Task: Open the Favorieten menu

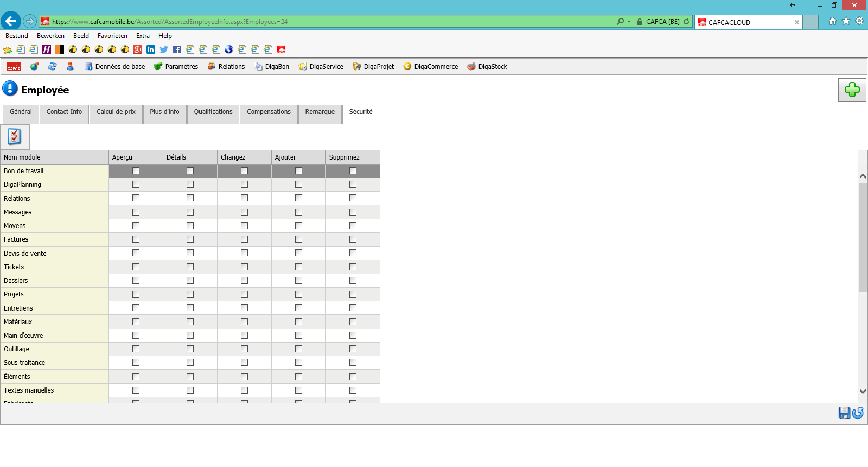Action: click(112, 36)
